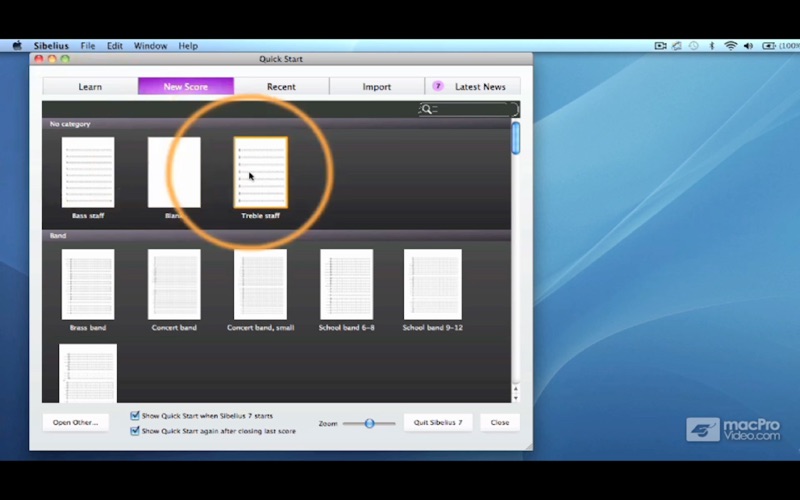800x500 pixels.
Task: Minimize the Quick Start window
Action: coord(52,59)
